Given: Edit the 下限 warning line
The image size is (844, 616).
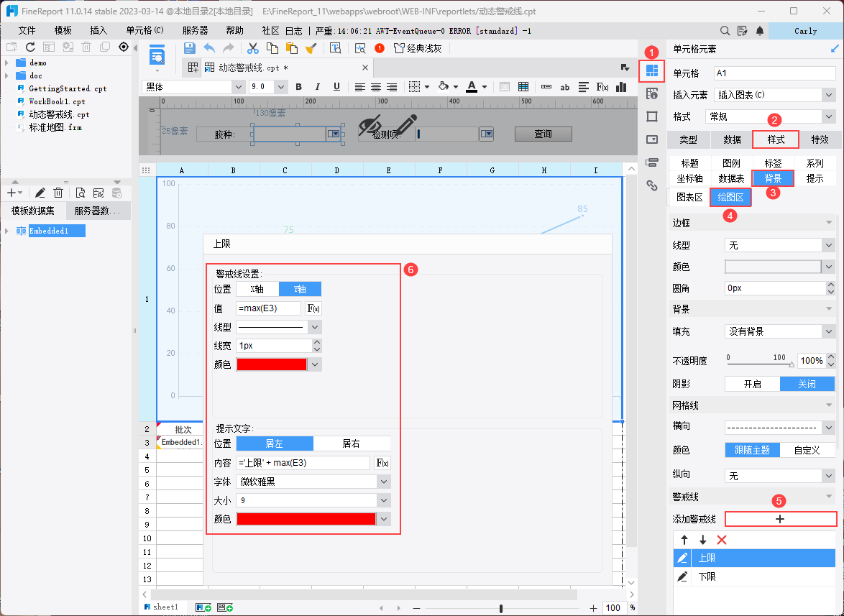Looking at the screenshot, I should point(682,576).
